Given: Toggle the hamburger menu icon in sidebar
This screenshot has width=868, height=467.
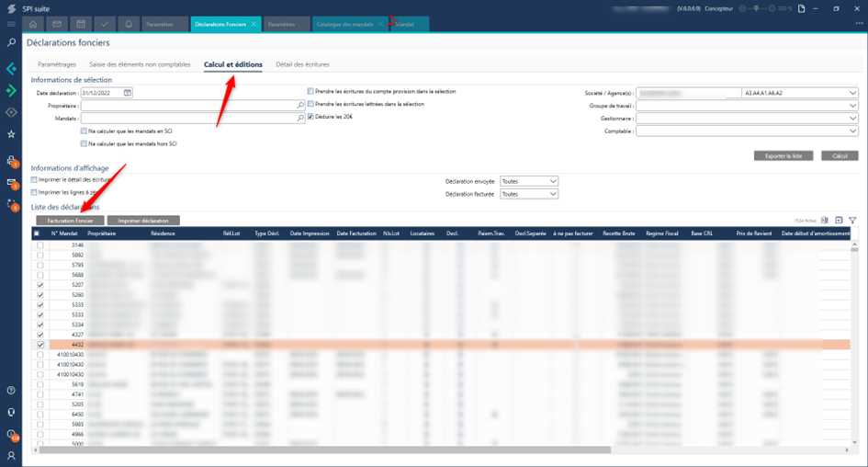Looking at the screenshot, I should [10, 25].
